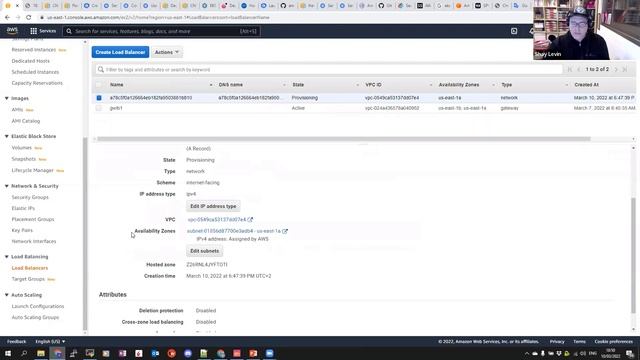This screenshot has width=640, height=360.
Task: Click Privacy link in footer
Action: click(x=557, y=342)
